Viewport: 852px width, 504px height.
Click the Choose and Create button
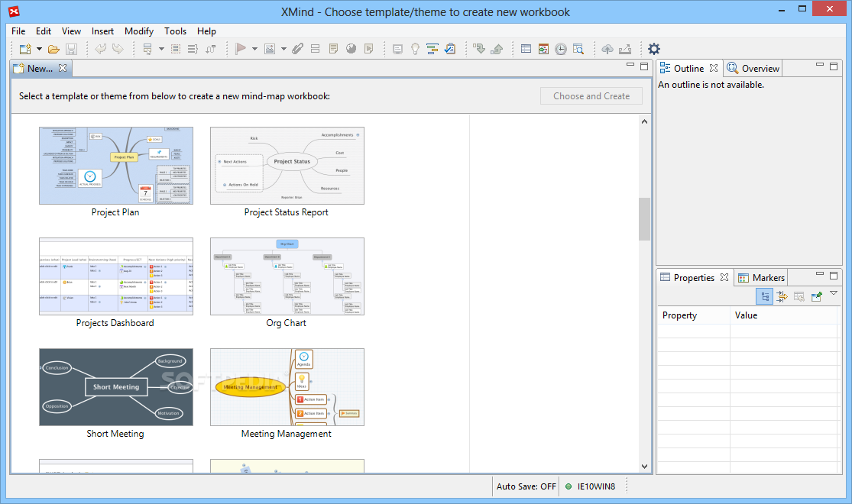(591, 96)
